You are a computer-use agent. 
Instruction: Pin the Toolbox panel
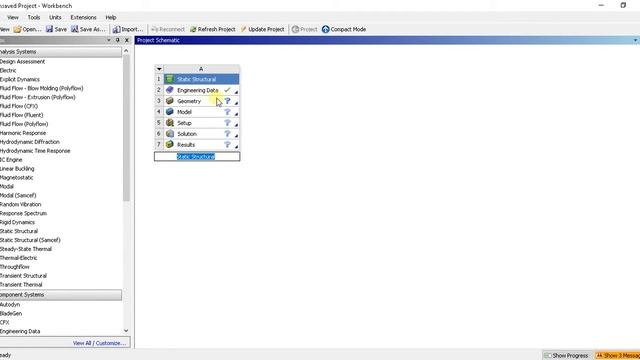(x=118, y=40)
